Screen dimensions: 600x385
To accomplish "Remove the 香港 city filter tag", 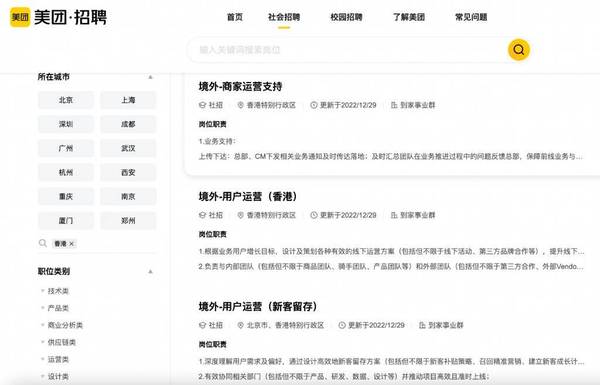I will click(72, 243).
